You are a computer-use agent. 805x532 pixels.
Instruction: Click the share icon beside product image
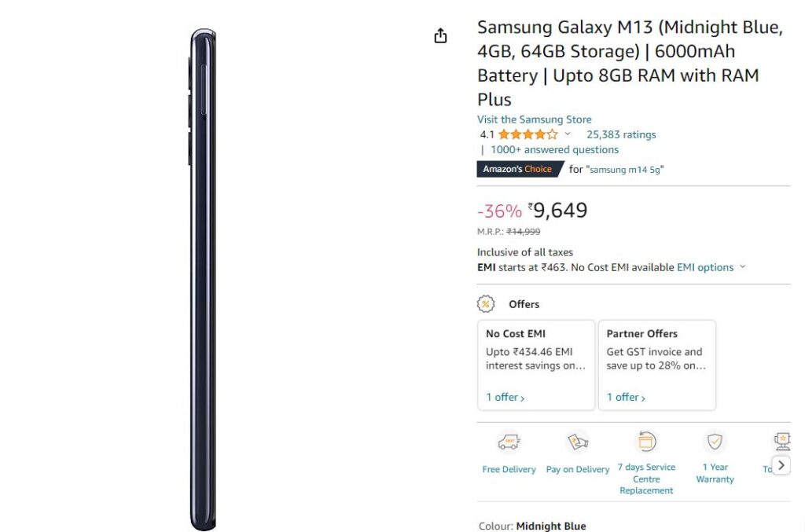click(440, 36)
